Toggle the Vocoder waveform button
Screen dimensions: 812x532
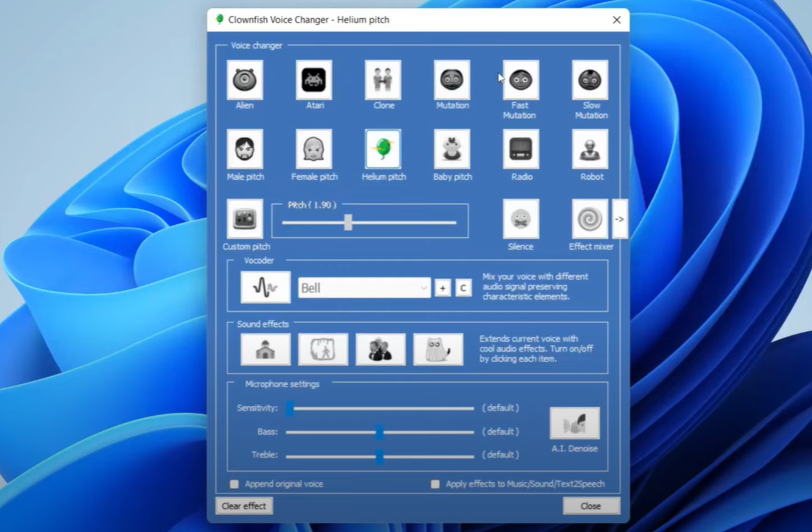(265, 288)
